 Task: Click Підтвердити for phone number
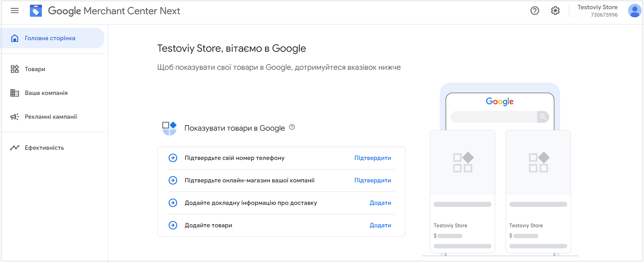pyautogui.click(x=372, y=158)
